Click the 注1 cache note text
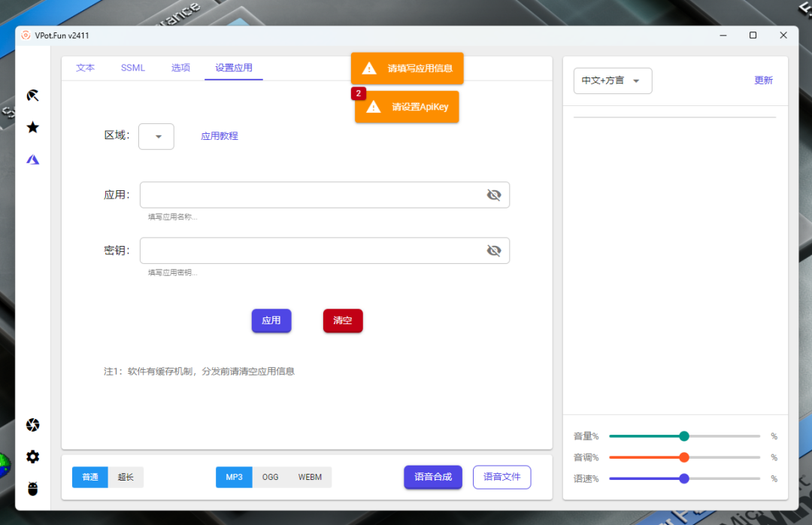Screen dimensions: 812x525 pos(198,372)
